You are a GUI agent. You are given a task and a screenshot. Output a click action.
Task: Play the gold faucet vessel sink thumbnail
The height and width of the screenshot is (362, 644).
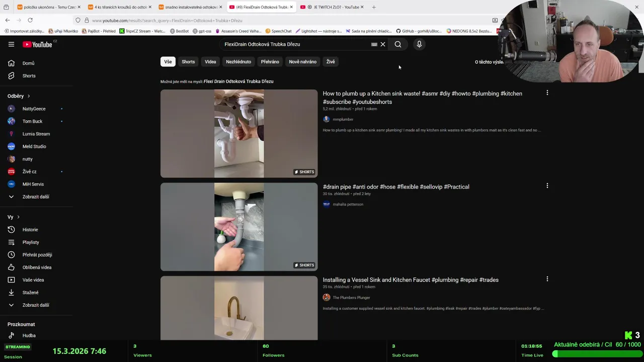click(239, 308)
